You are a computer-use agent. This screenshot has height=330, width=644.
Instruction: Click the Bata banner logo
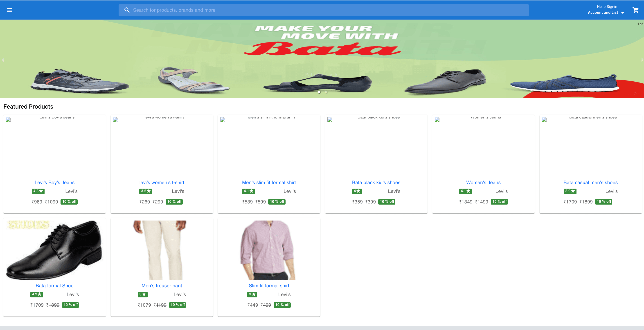322,49
